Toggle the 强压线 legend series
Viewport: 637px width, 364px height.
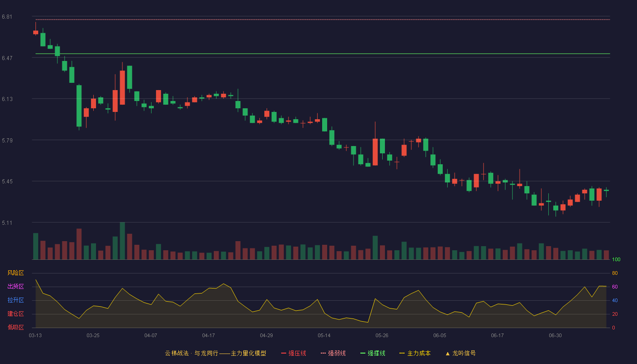click(x=293, y=353)
